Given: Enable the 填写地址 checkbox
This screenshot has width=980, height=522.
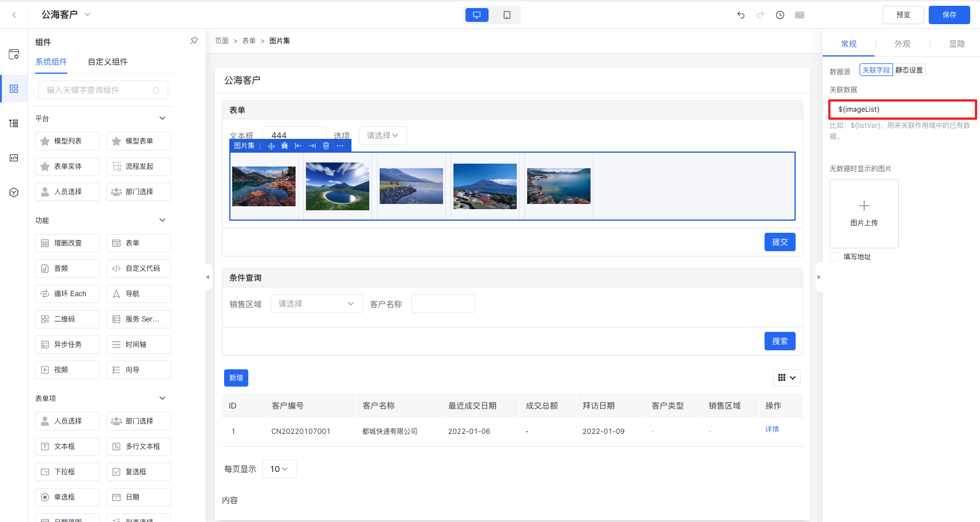Looking at the screenshot, I should point(834,257).
